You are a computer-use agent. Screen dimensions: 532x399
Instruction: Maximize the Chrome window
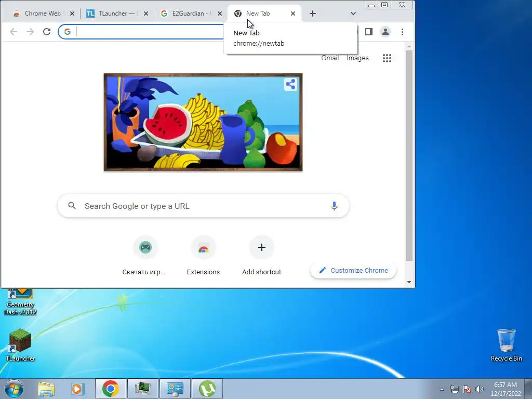click(384, 5)
